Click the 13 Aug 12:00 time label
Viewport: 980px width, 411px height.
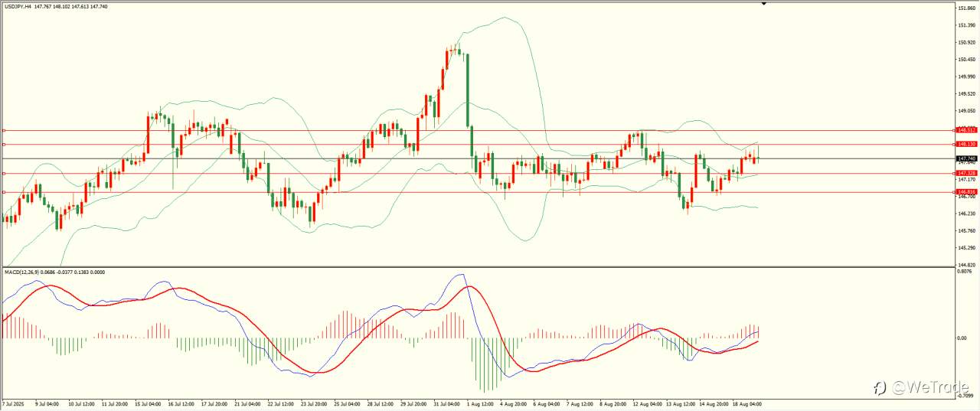click(681, 403)
